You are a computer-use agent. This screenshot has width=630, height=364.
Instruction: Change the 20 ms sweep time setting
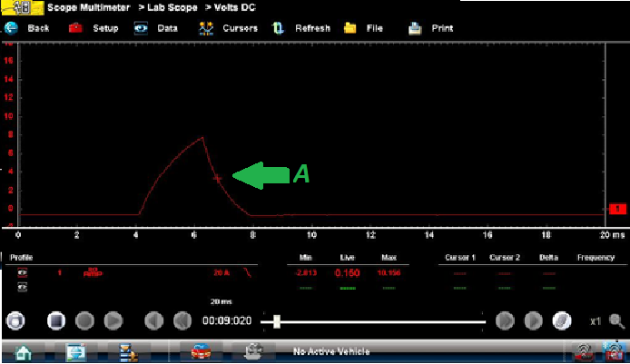pos(220,301)
